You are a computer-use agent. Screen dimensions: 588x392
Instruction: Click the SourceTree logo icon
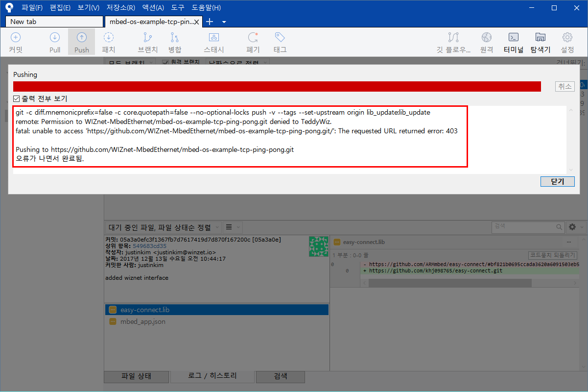click(9, 7)
